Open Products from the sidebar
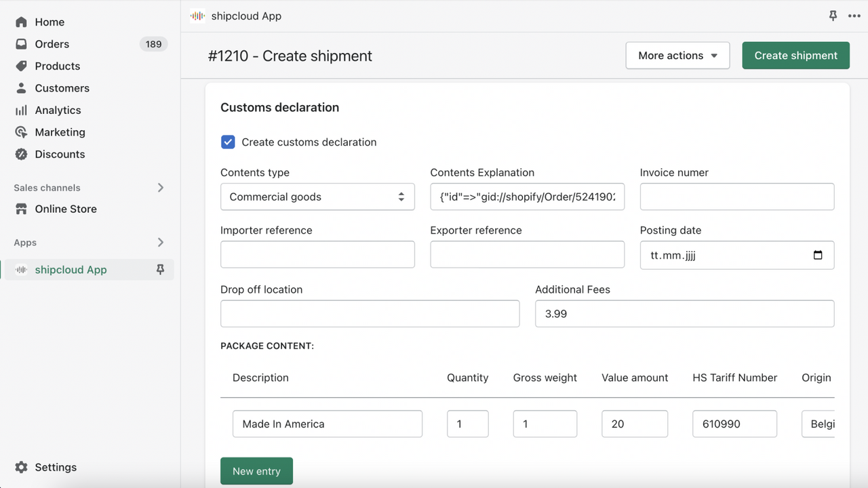Screen dimensions: 868x488 [x=21, y=66]
